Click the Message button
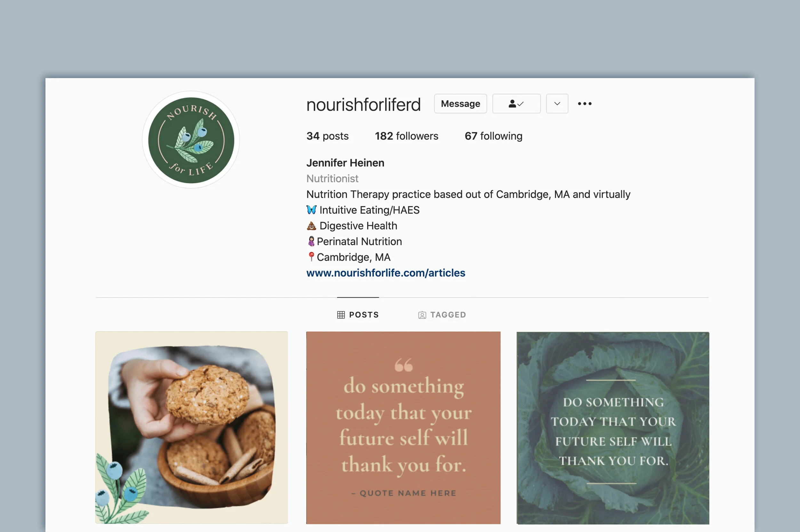 [x=460, y=104]
